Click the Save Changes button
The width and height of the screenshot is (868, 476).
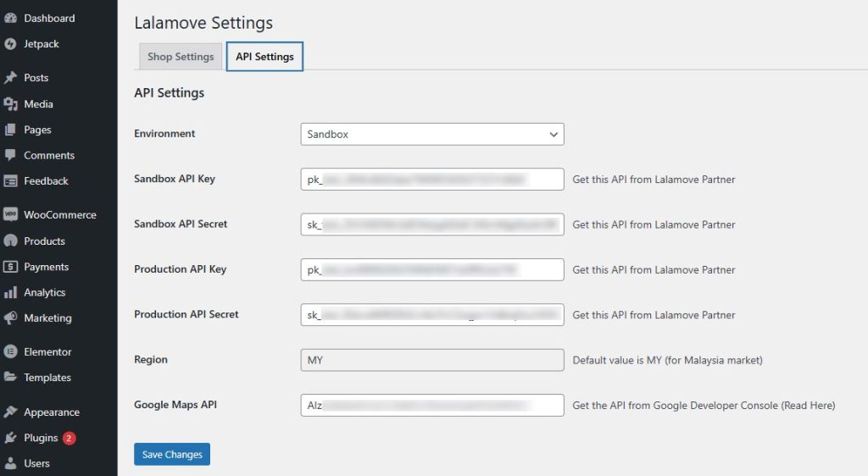172,455
